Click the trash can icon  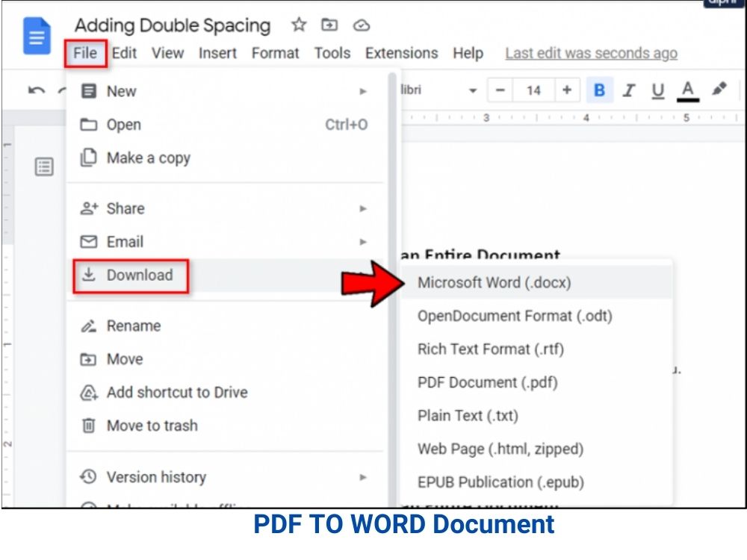tap(89, 426)
